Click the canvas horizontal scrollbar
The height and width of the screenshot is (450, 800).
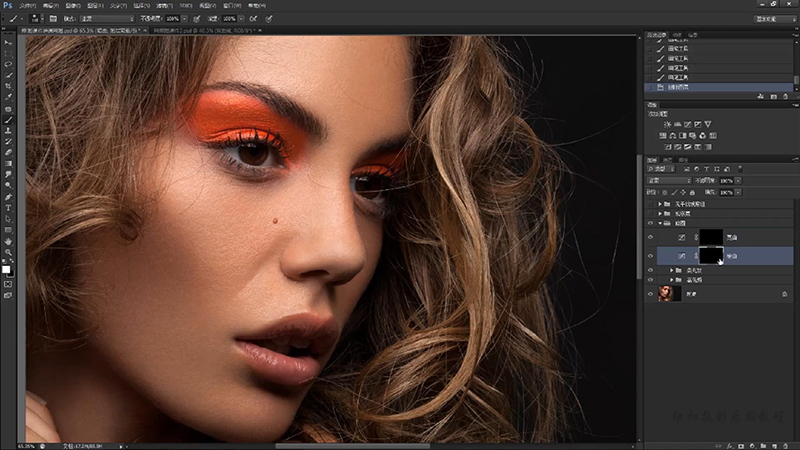[352, 446]
